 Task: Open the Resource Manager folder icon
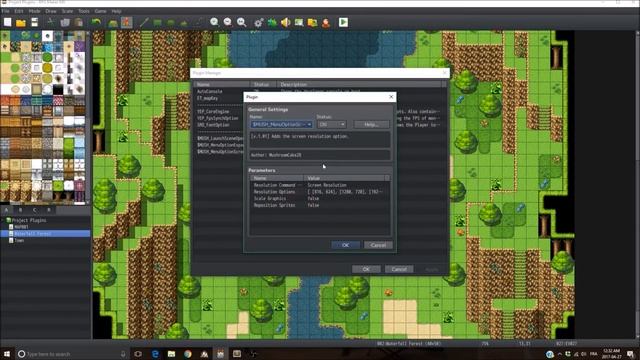[313, 22]
